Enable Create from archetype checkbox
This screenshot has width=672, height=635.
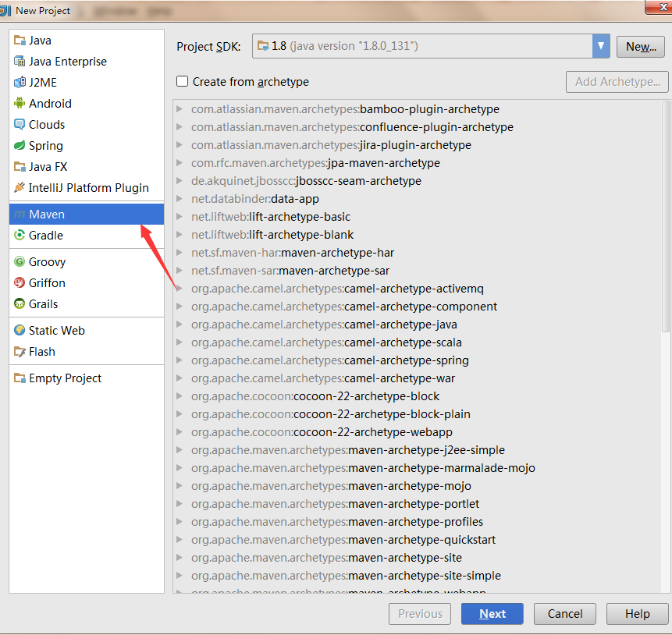point(183,82)
